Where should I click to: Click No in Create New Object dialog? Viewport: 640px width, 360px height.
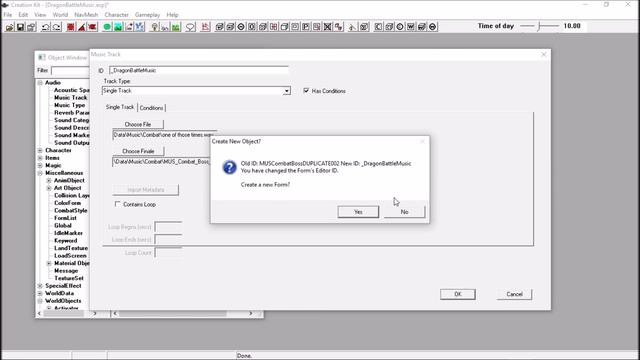404,212
